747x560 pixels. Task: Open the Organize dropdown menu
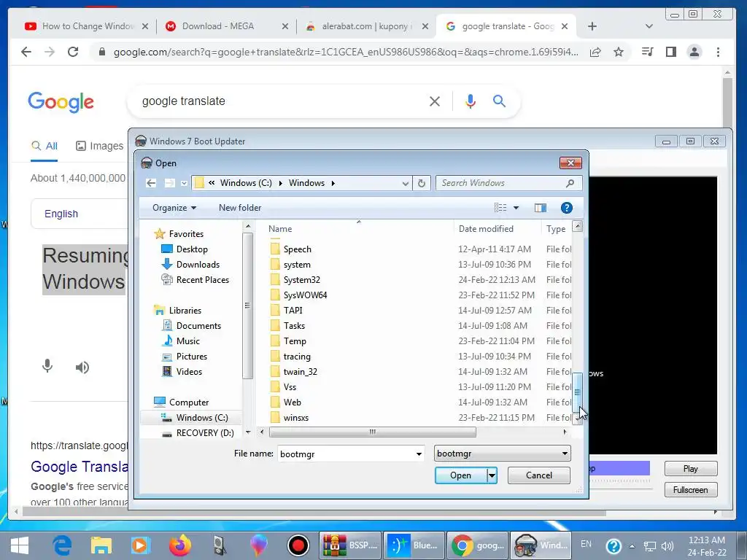click(x=174, y=208)
